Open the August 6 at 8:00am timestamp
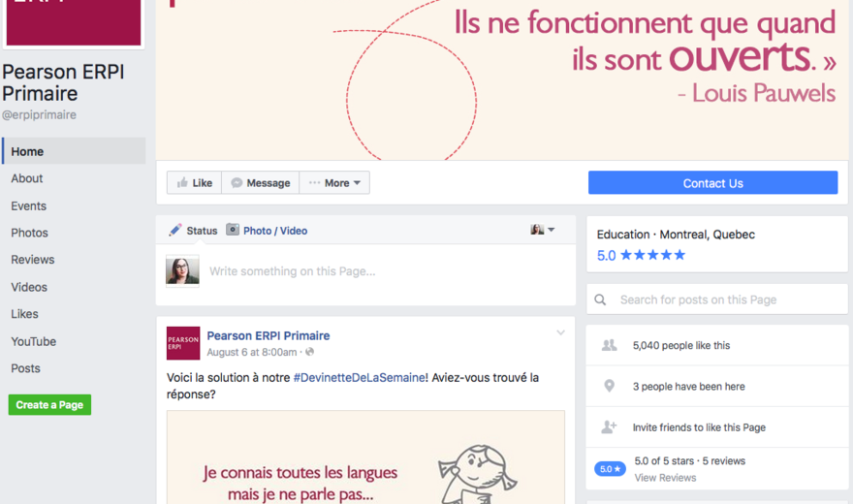This screenshot has height=504, width=853. [x=252, y=352]
